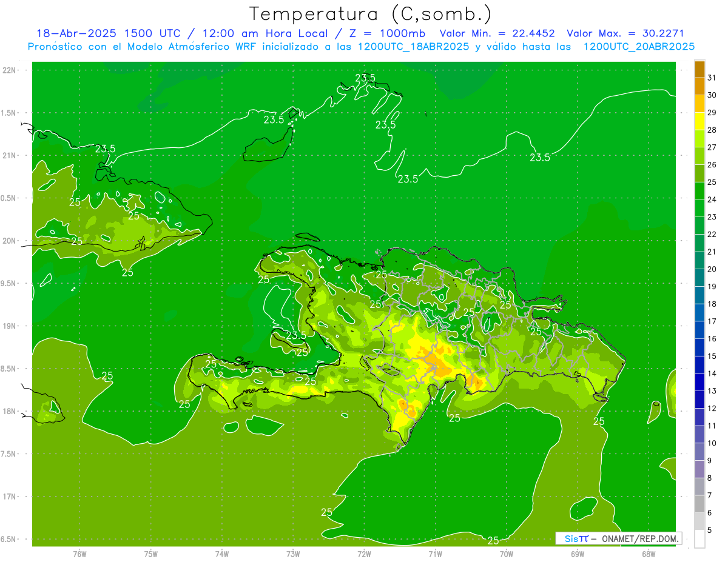Pick the bright yellow swatch between 28 and 29
This screenshot has width=728, height=562.
click(x=699, y=121)
